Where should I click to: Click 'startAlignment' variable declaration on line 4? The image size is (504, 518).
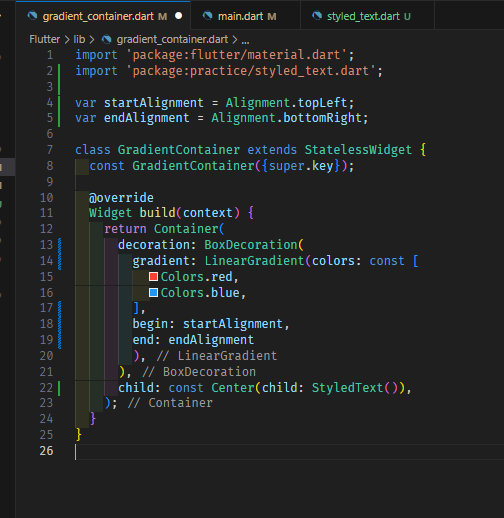click(154, 103)
